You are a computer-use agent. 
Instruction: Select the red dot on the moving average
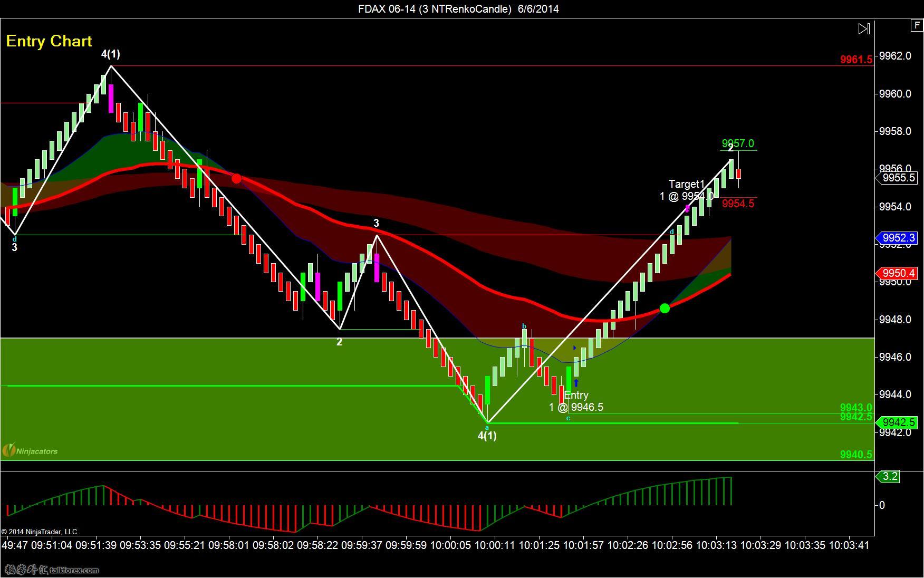[x=237, y=179]
